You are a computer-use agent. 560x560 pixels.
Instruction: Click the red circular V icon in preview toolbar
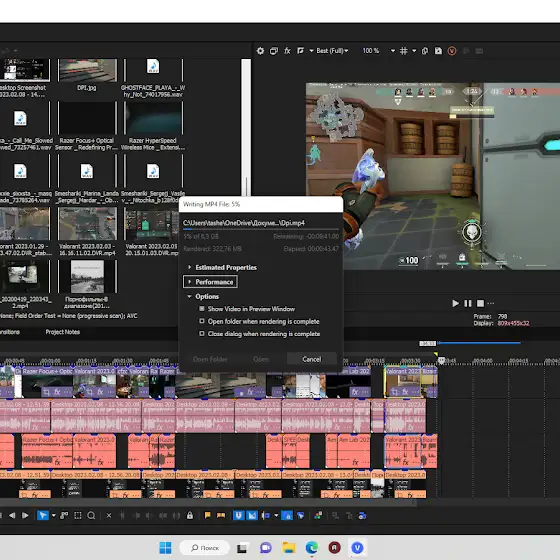[452, 51]
